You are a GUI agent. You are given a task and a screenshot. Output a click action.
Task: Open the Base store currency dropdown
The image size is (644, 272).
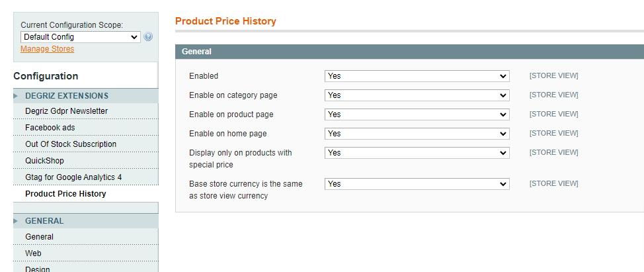417,184
